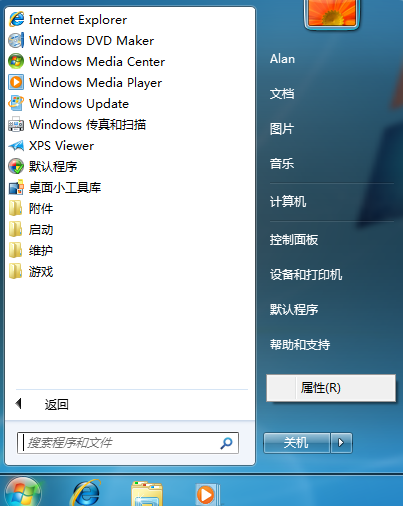Open 默认程序 in the right pane
Image resolution: width=403 pixels, height=506 pixels.
[x=294, y=310]
